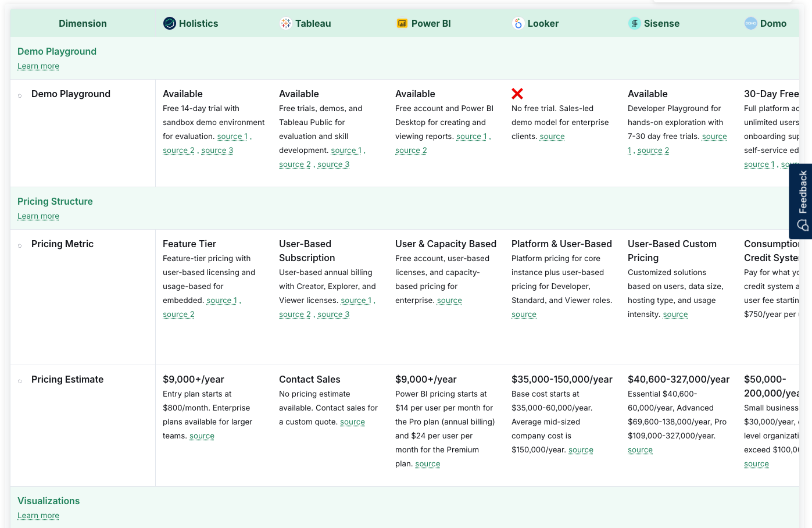Open Learn more under Visualizations section
This screenshot has width=812, height=528.
pyautogui.click(x=38, y=516)
